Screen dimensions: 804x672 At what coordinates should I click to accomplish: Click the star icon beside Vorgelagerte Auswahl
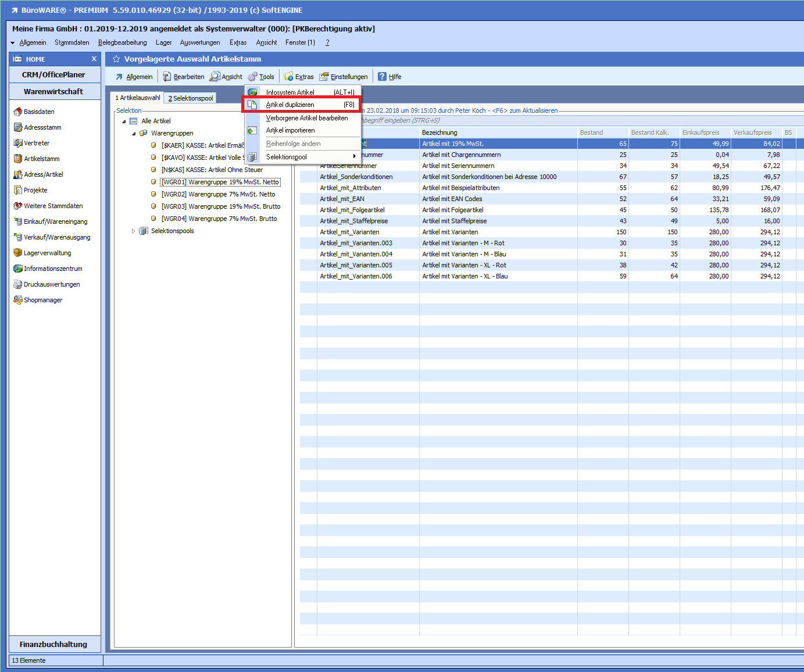(116, 59)
